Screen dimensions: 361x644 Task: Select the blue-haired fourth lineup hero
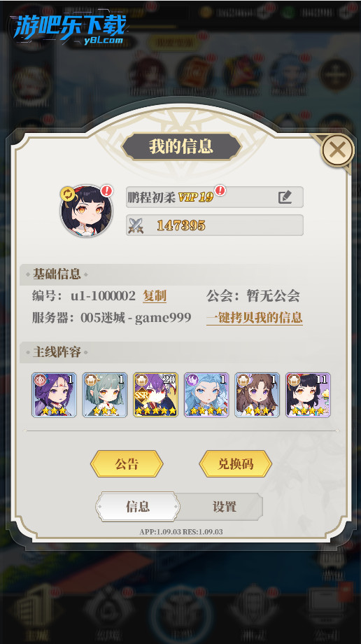click(x=206, y=395)
